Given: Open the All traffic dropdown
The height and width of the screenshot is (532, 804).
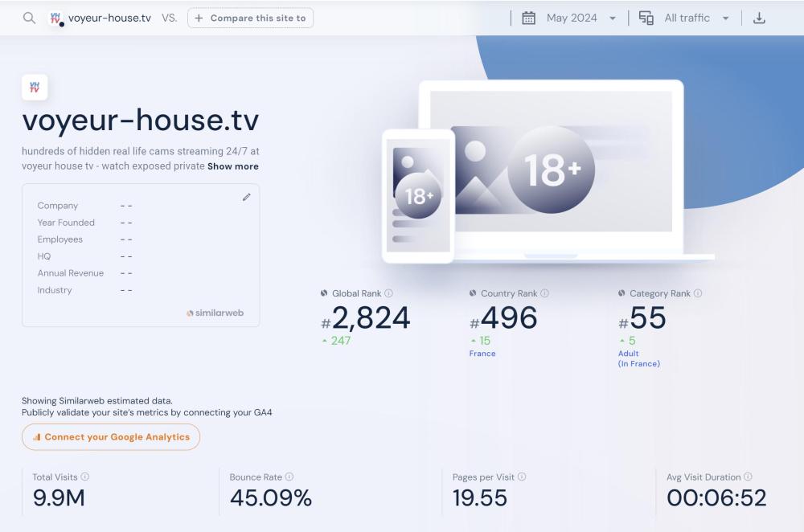Looking at the screenshot, I should point(696,18).
